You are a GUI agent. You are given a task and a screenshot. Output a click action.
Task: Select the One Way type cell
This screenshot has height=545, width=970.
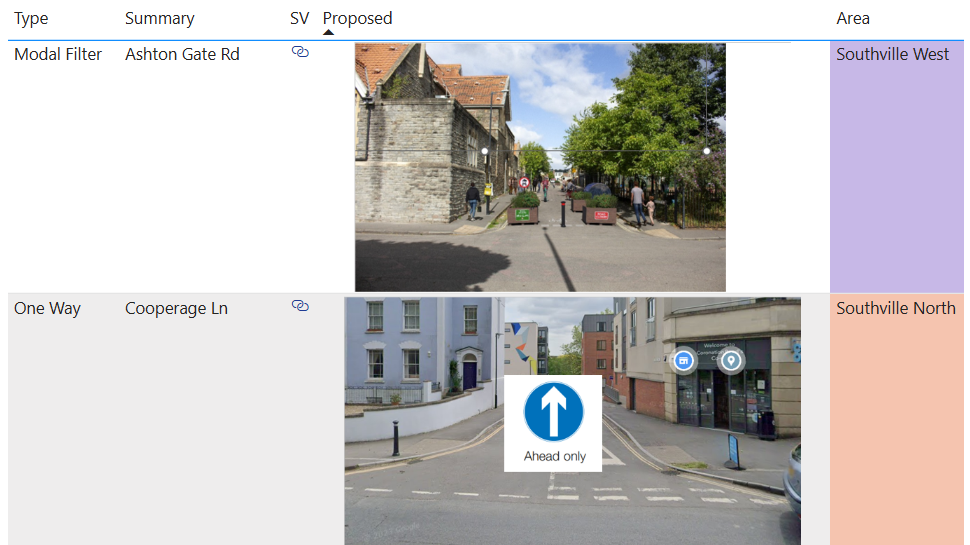coord(47,308)
